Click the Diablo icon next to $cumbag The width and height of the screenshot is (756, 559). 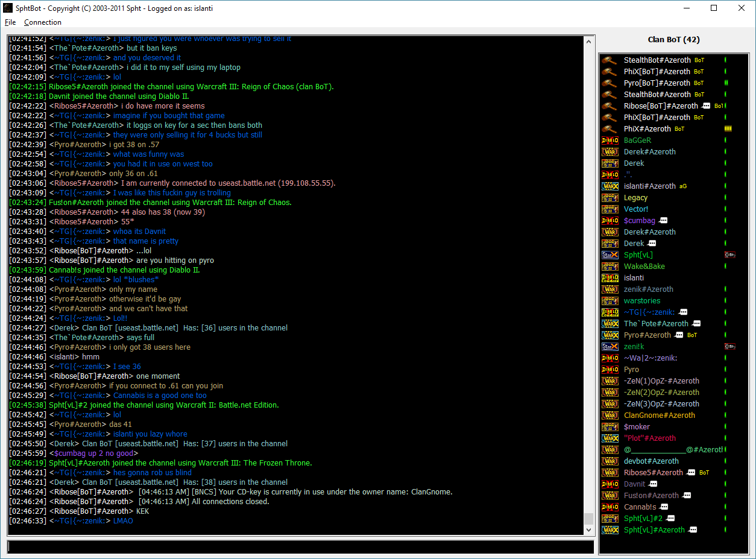[x=610, y=220]
